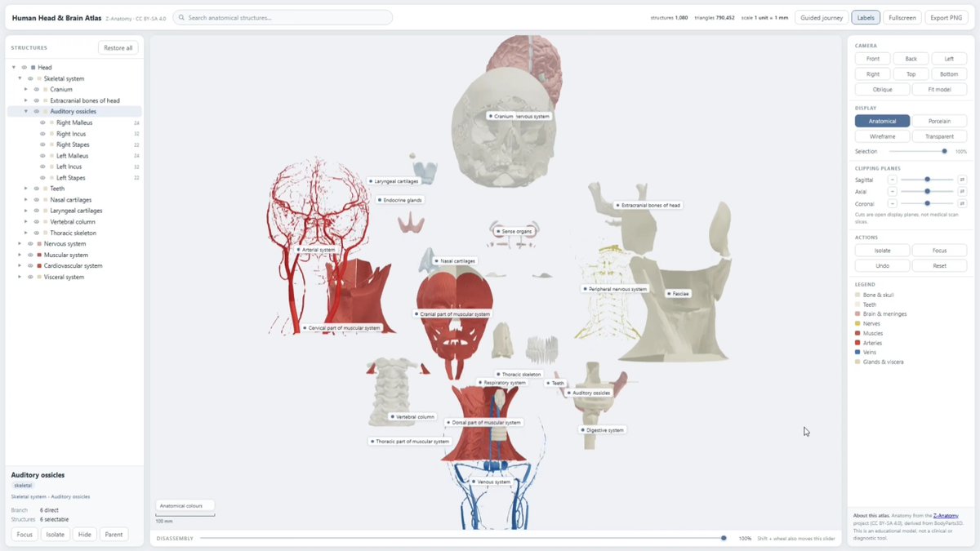This screenshot has height=551, width=980.
Task: Expand the Muscular system branch
Action: tap(20, 255)
